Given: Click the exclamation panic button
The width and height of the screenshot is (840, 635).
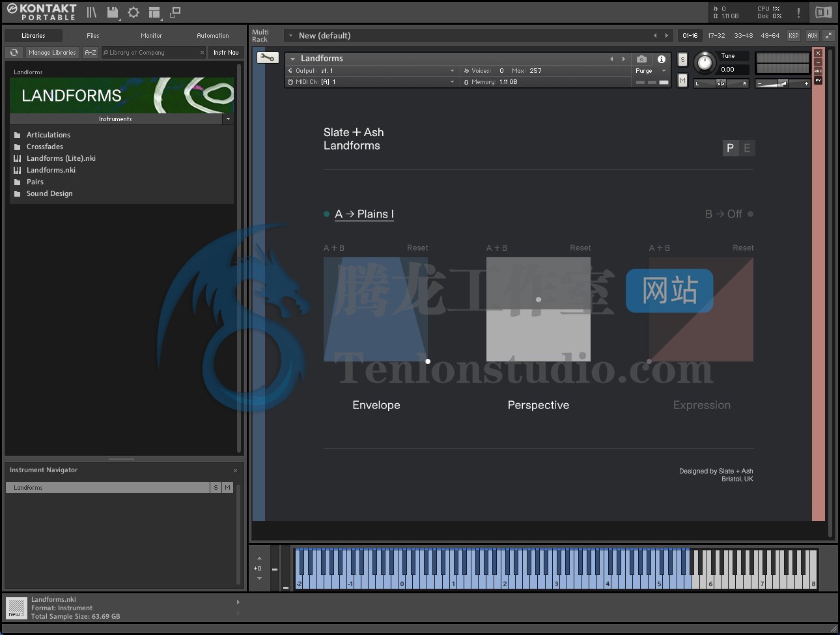Looking at the screenshot, I should click(798, 12).
